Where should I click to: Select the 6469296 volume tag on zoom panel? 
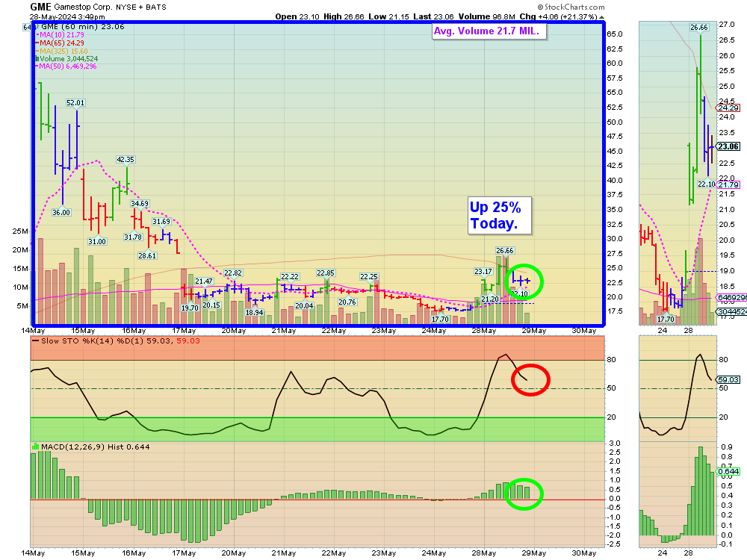tap(732, 298)
